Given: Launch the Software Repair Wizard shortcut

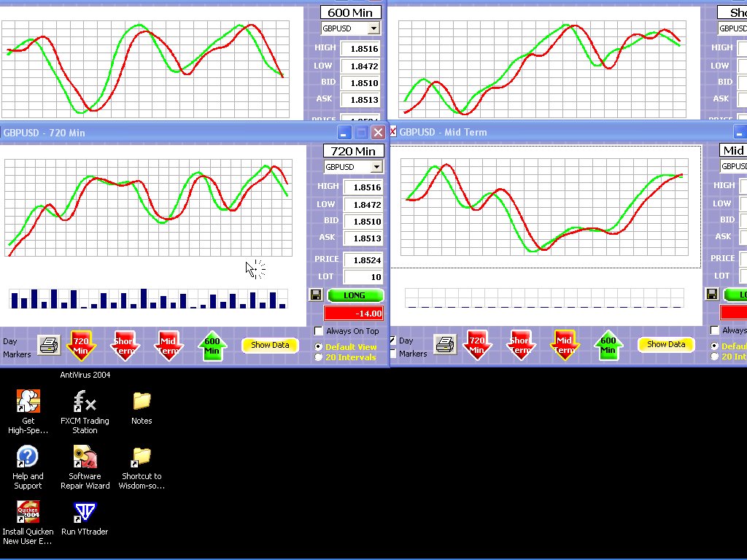Looking at the screenshot, I should [x=85, y=467].
